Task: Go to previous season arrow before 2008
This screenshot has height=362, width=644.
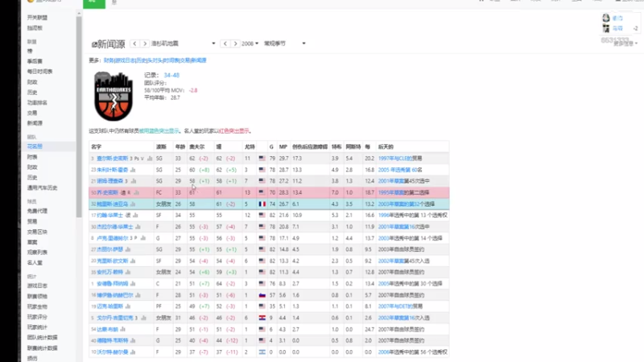Action: click(x=225, y=43)
